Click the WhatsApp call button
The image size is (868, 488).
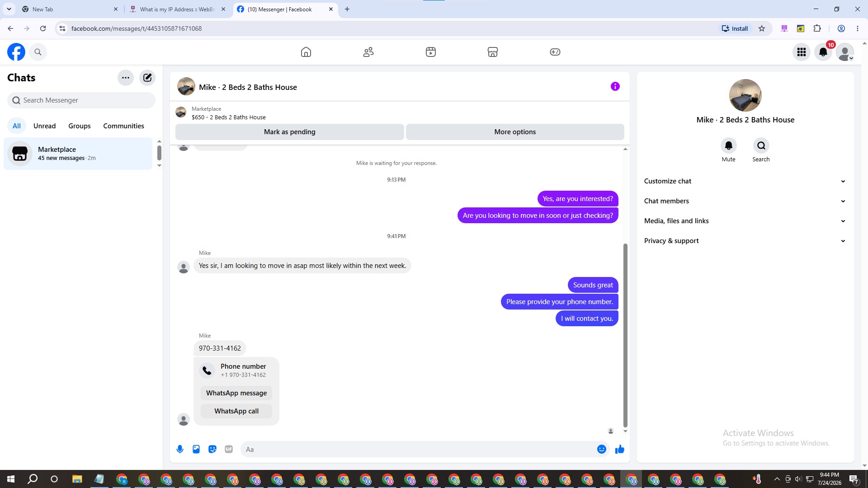point(236,411)
